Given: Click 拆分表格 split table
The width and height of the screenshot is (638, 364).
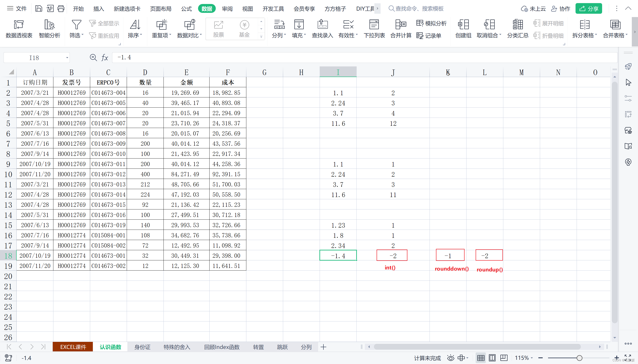Looking at the screenshot, I should click(584, 29).
